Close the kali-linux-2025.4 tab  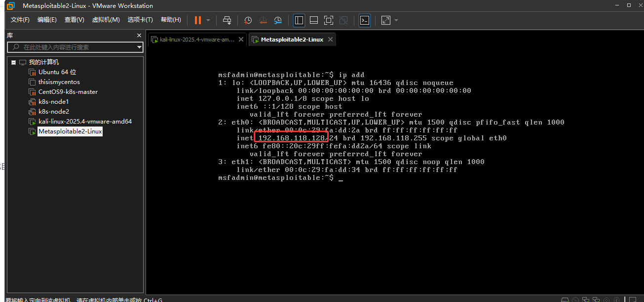click(241, 40)
